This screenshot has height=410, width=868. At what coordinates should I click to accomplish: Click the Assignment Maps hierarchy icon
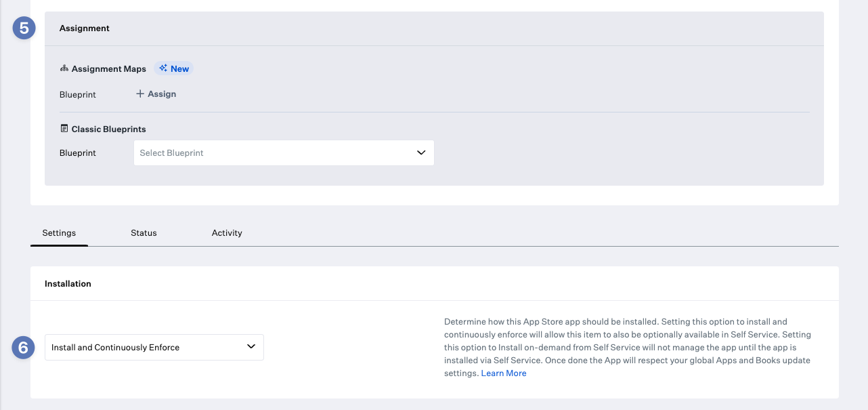click(x=64, y=68)
